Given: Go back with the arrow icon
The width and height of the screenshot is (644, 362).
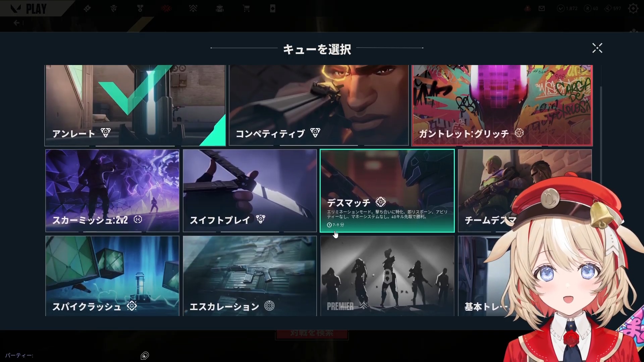Looking at the screenshot, I should click(17, 23).
